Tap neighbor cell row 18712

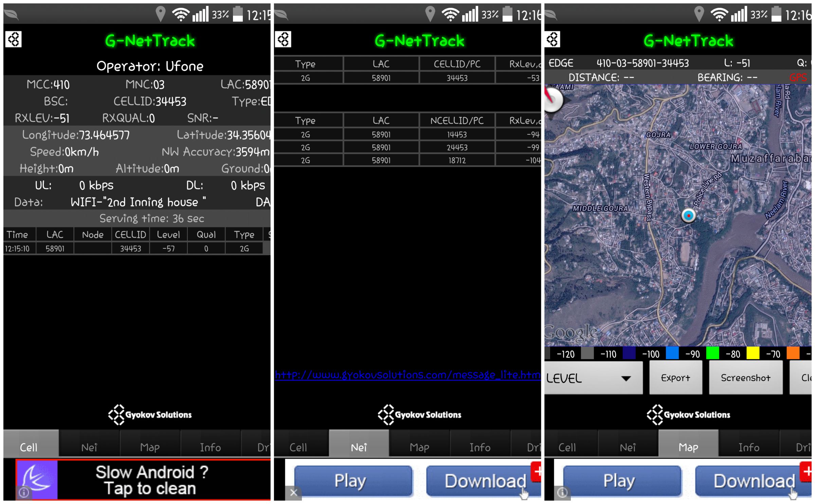coord(408,161)
